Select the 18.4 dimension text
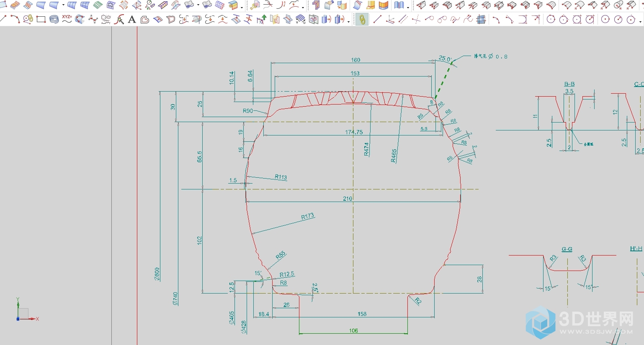The width and height of the screenshot is (644, 345). (264, 314)
